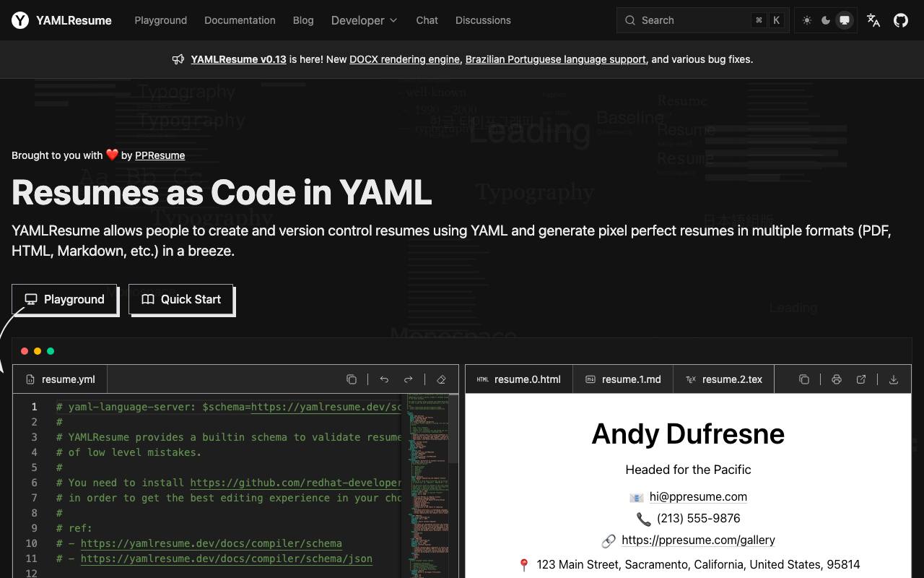Open the Discussions nav link
Viewport: 924px width, 578px height.
tap(483, 20)
